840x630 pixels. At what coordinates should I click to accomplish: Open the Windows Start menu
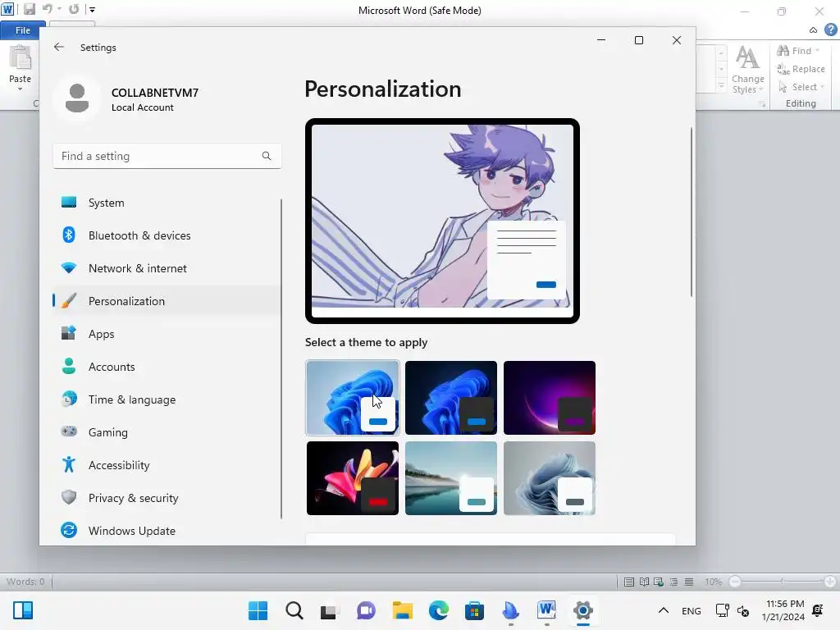[x=258, y=610]
